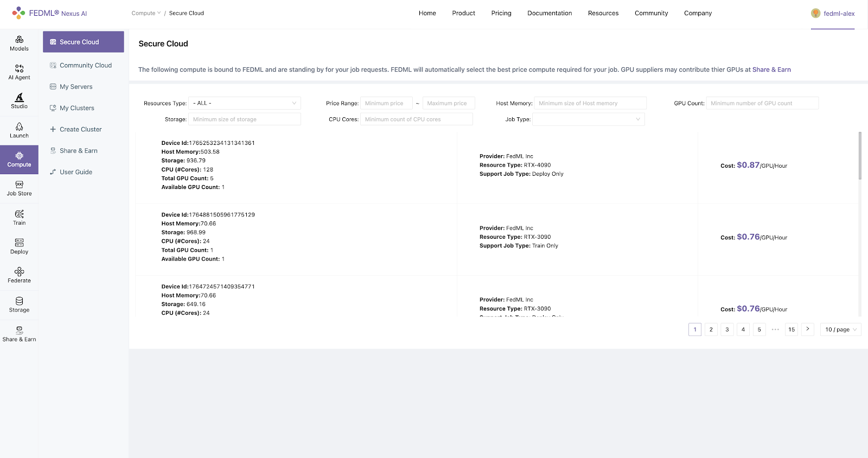Click Secure Cloud in breadcrumb
The height and width of the screenshot is (458, 868).
click(186, 13)
